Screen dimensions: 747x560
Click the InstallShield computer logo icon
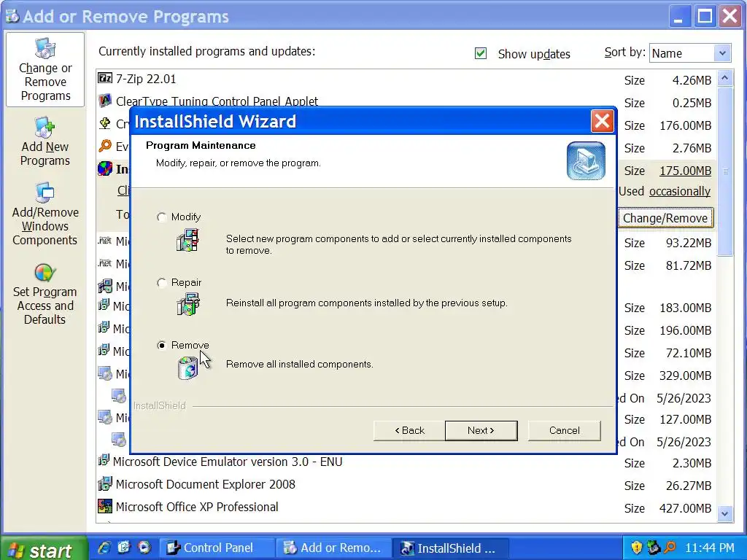586,161
